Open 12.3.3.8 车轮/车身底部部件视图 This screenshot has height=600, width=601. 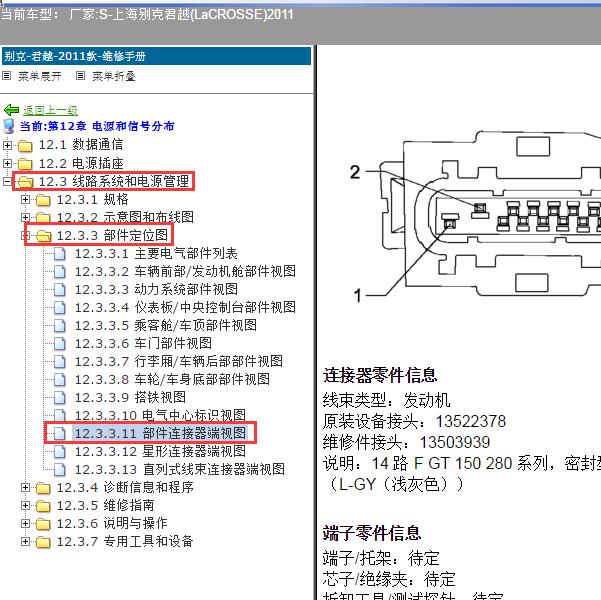coord(172,380)
